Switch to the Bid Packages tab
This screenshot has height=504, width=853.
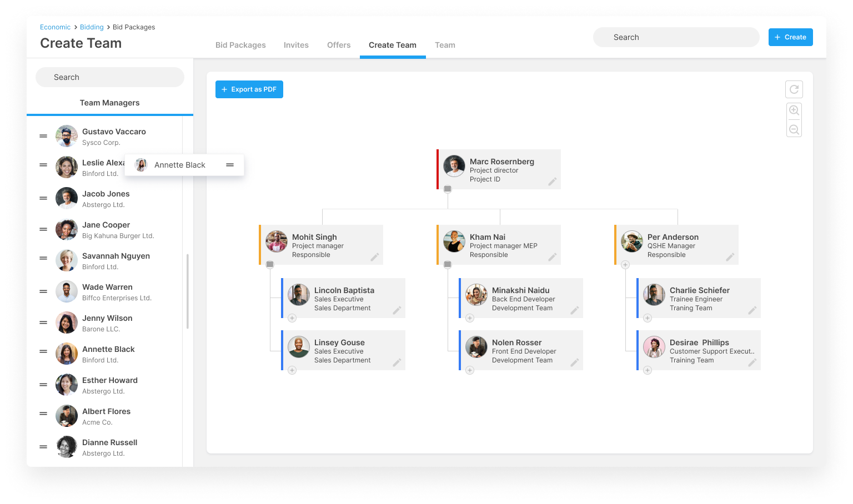[240, 45]
